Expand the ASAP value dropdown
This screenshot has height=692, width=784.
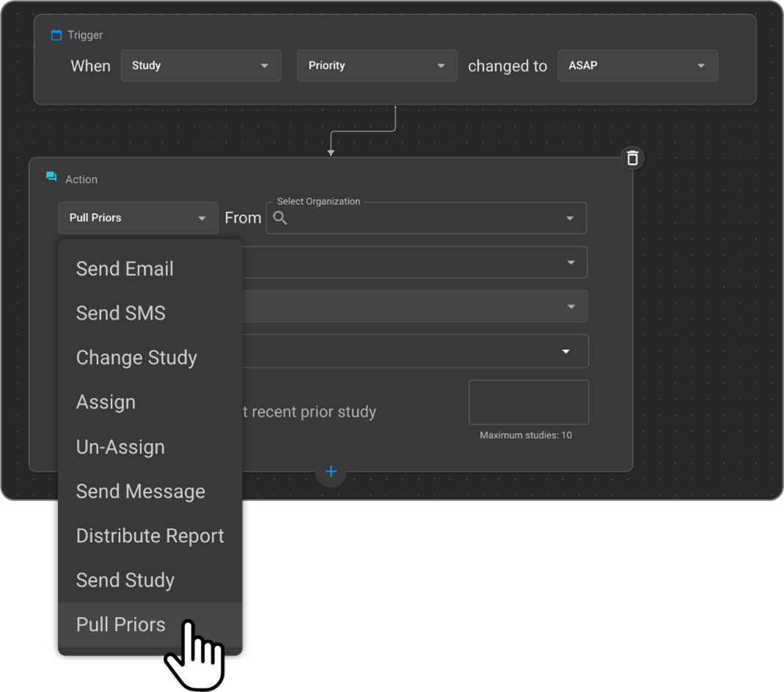click(637, 65)
